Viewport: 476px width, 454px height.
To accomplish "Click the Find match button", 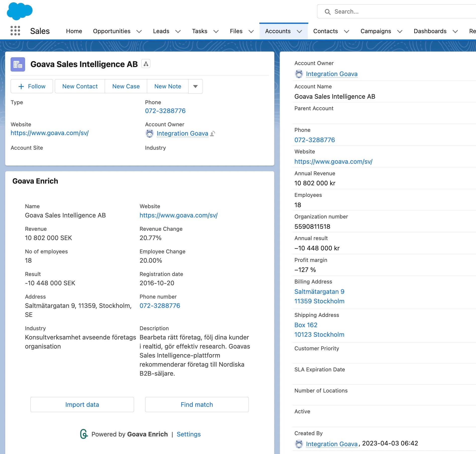I will (197, 405).
